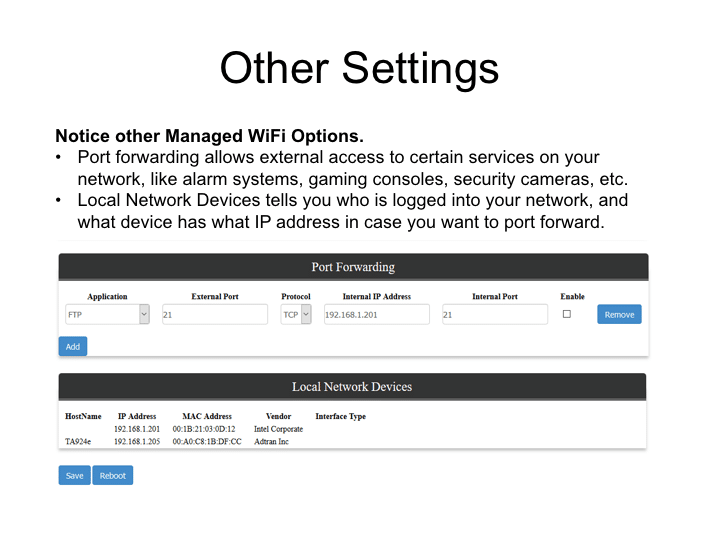Click the HostName column header
The height and width of the screenshot is (540, 720).
pos(83,416)
